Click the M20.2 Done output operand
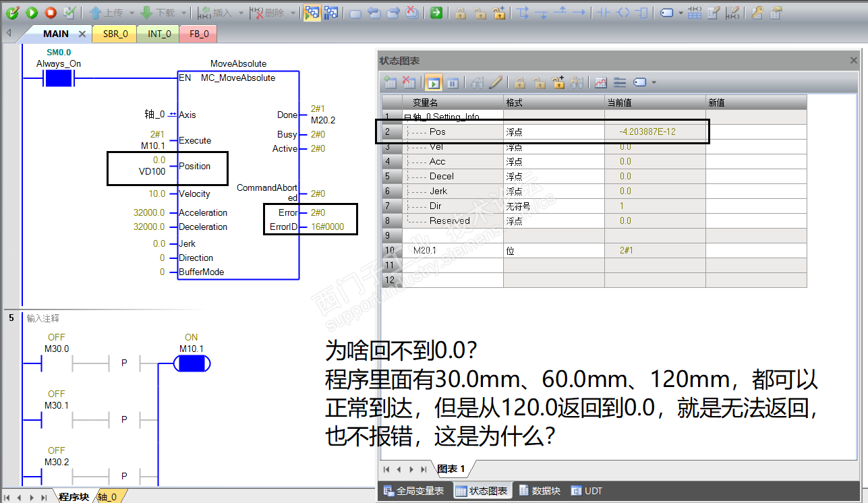 coord(323,120)
